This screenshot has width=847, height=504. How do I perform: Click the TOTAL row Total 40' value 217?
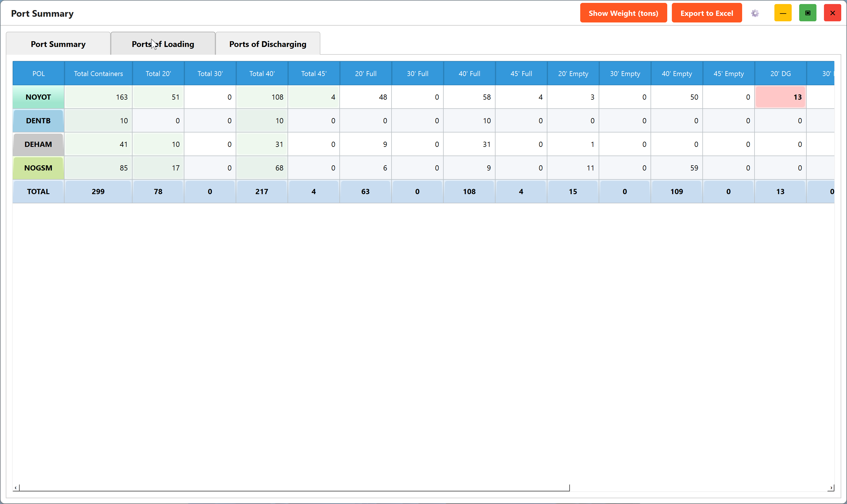[262, 191]
